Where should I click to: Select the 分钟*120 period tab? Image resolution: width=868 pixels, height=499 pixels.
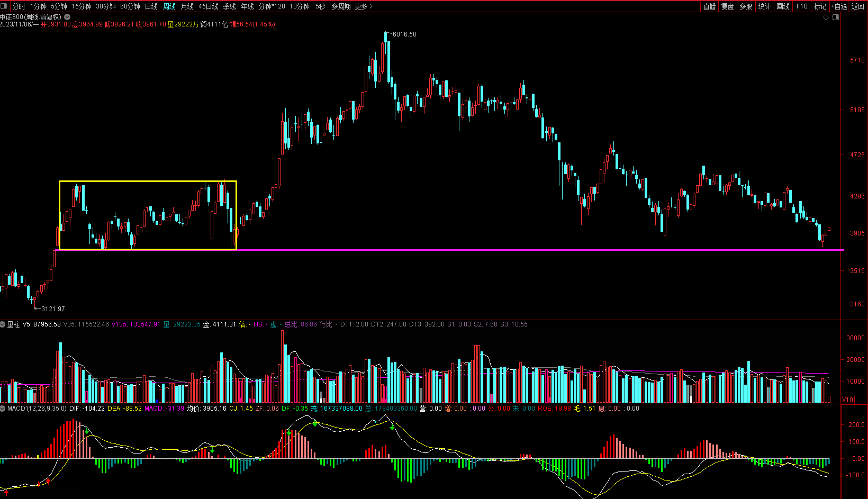pos(272,6)
